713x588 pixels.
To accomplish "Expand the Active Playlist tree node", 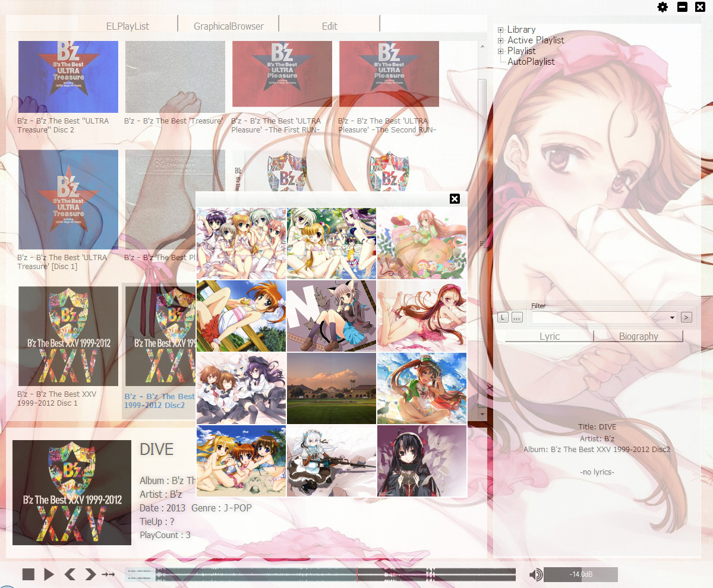I will point(501,40).
